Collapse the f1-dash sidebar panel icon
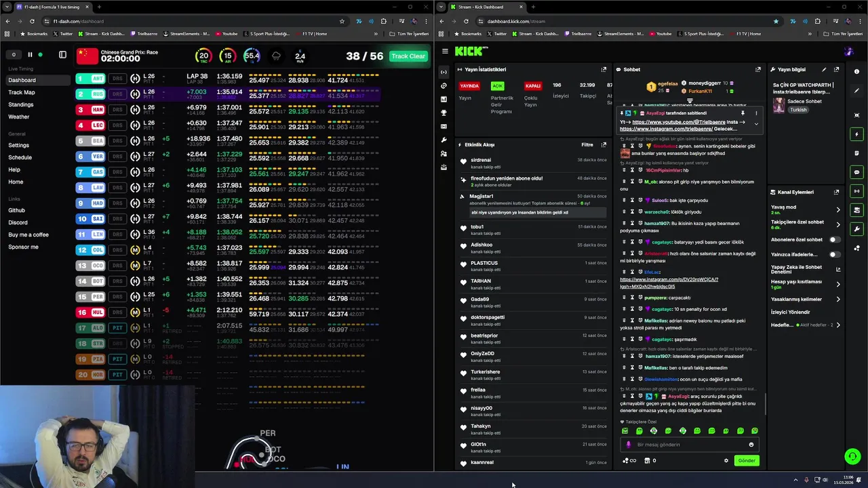The height and width of the screenshot is (488, 868). coord(62,55)
